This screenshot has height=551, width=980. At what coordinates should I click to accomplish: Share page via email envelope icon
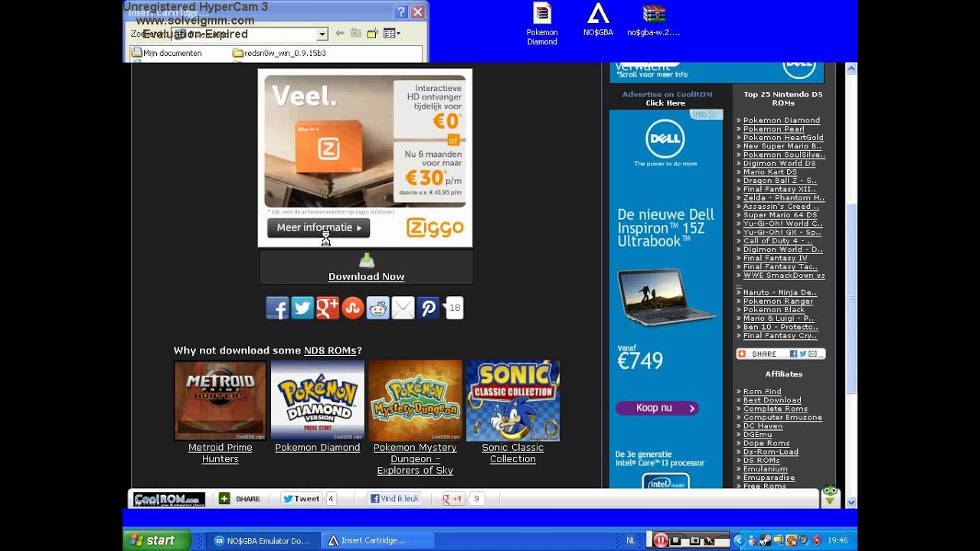tap(403, 308)
